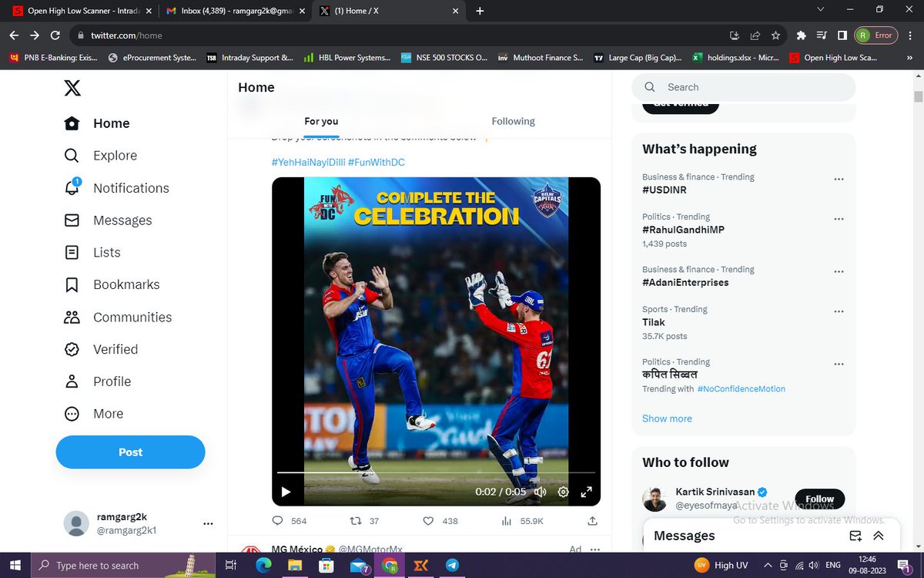This screenshot has height=578, width=924.
Task: Share the Delhi Capitals post
Action: click(x=593, y=521)
